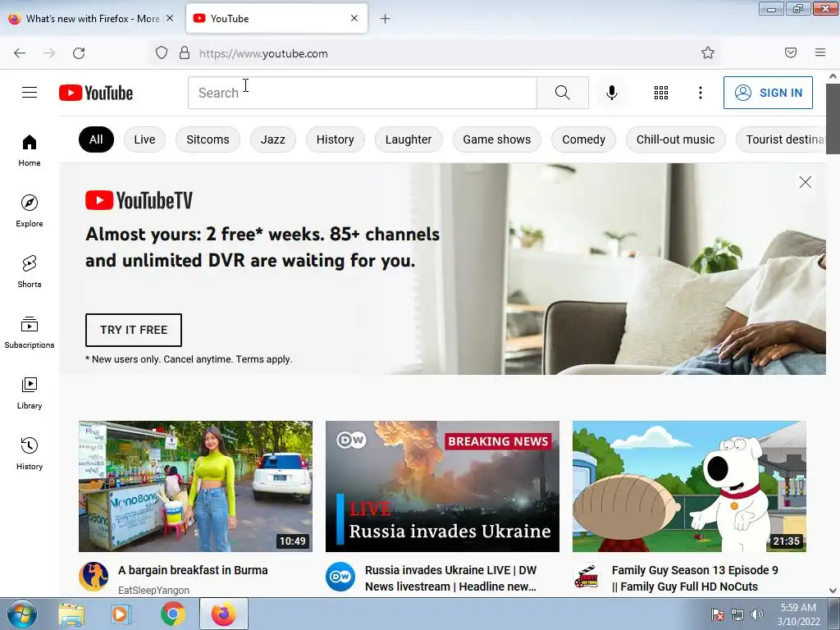
Task: Click the EatSleepYangon channel avatar
Action: pos(94,577)
